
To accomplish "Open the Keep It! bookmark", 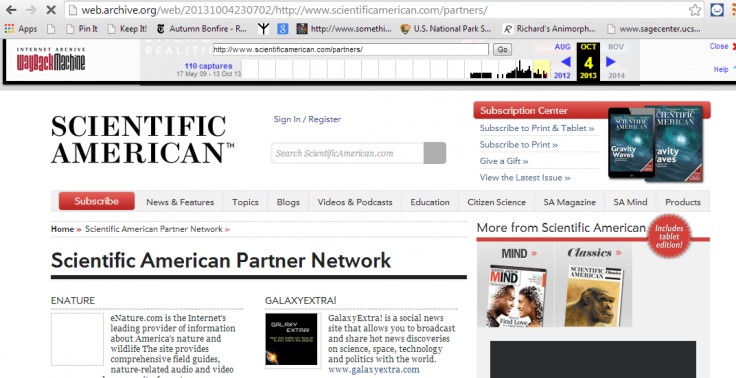I will pyautogui.click(x=127, y=29).
